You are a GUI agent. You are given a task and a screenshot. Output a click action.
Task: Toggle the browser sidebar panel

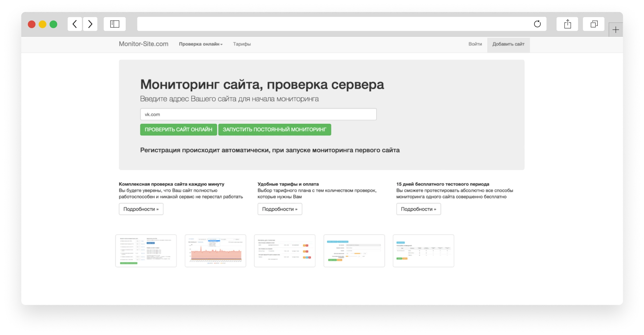pyautogui.click(x=114, y=24)
